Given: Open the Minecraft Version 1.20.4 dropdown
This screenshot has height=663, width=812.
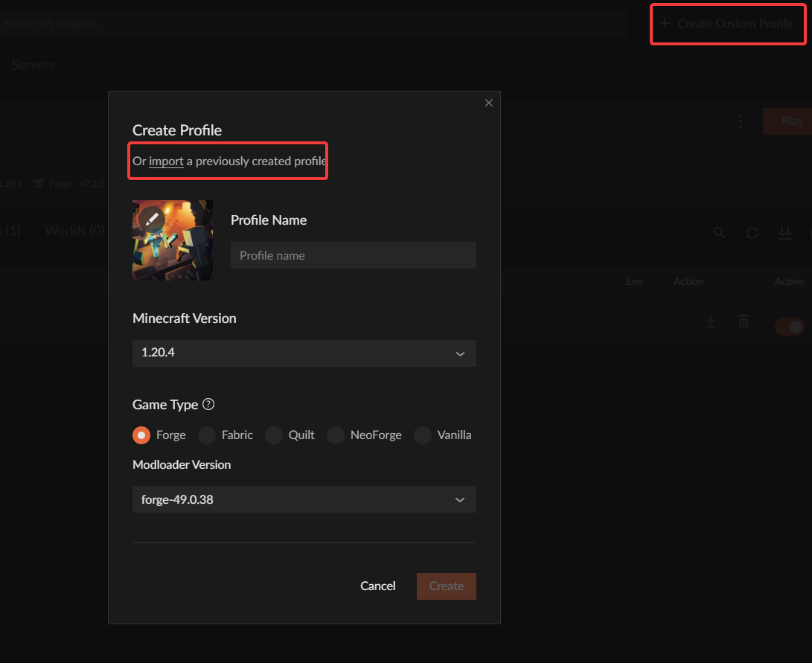Looking at the screenshot, I should click(x=304, y=353).
